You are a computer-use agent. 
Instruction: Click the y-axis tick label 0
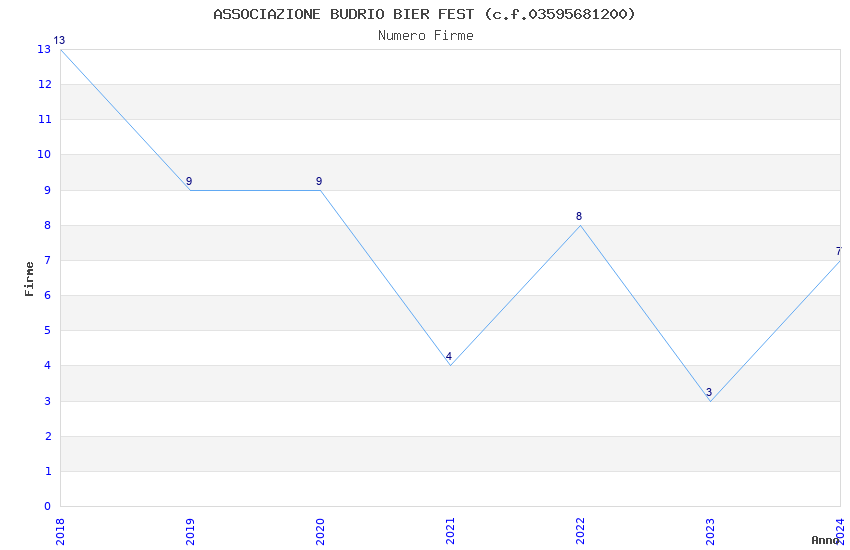tap(48, 507)
